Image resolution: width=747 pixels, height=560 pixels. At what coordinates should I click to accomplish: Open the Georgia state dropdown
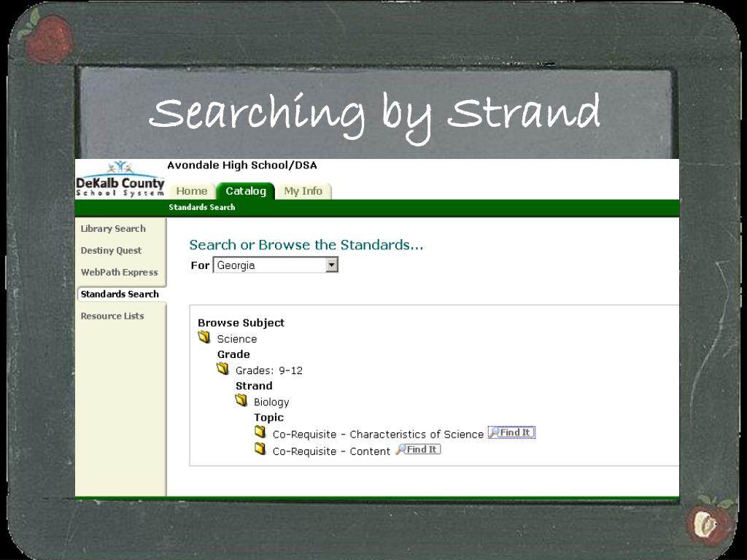click(275, 265)
